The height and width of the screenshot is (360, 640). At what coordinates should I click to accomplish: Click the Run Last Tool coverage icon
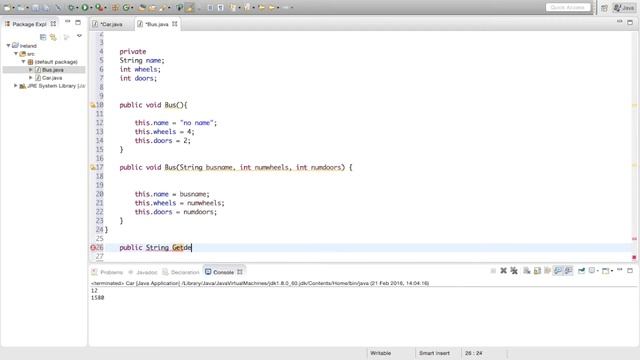point(99,7)
